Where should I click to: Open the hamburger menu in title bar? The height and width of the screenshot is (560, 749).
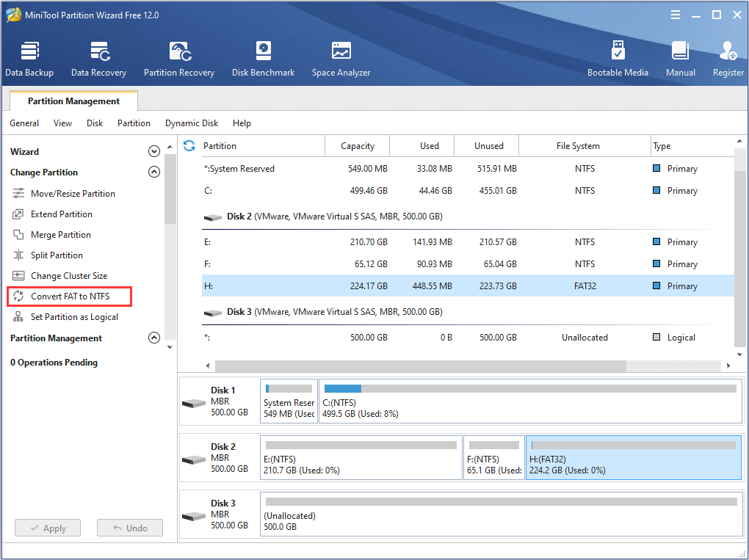[676, 15]
